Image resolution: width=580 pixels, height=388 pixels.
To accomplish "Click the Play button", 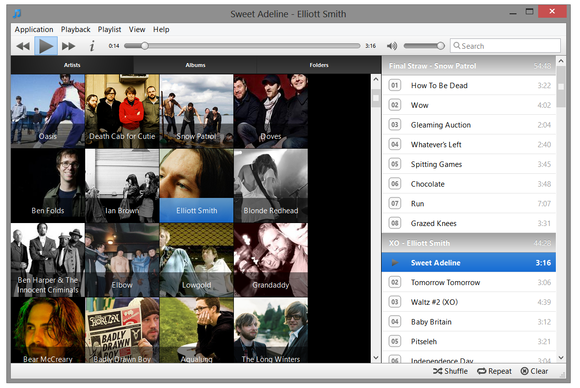I will click(46, 46).
